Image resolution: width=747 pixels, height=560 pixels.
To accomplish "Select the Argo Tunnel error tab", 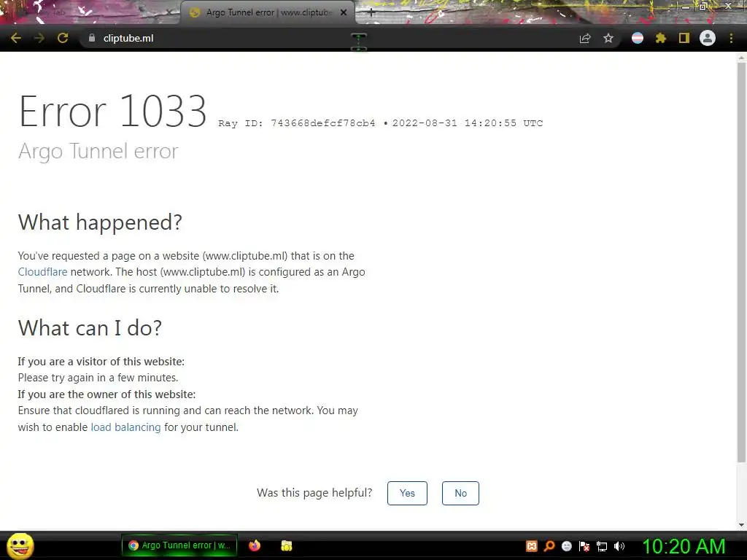I will (x=268, y=12).
